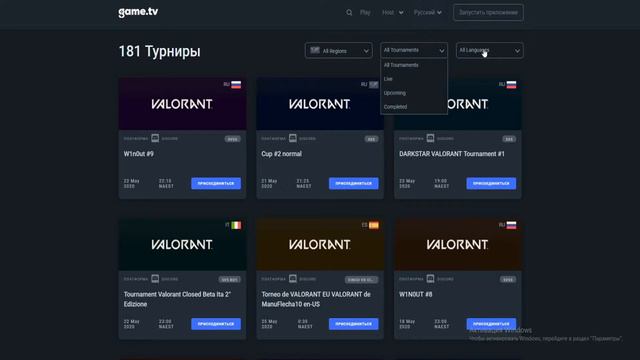640x360 pixels.
Task: Click the format badge on W1n0ut #9 card
Action: pos(233,139)
